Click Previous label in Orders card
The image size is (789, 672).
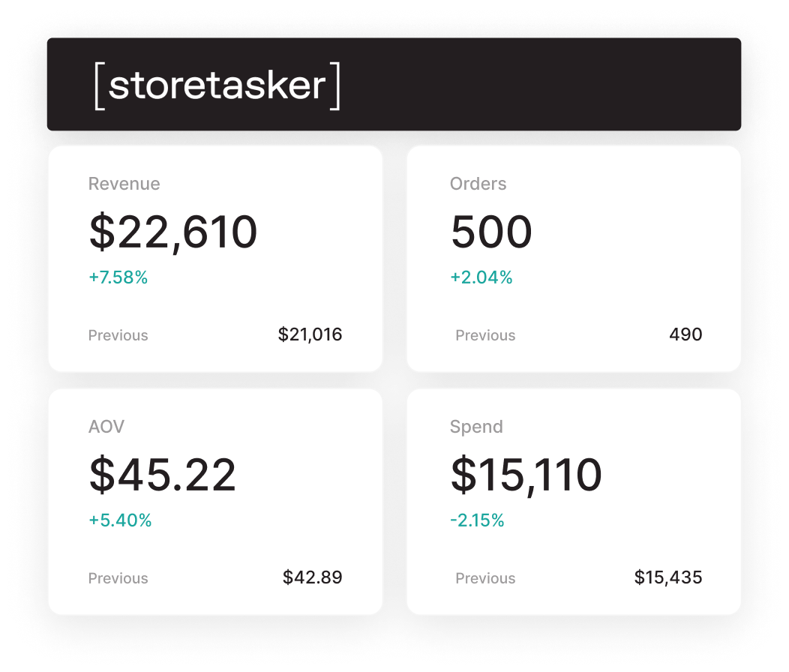485,336
